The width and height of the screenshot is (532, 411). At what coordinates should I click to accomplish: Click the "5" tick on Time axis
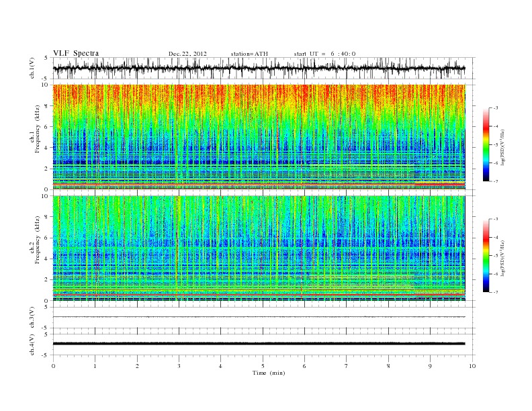click(263, 366)
